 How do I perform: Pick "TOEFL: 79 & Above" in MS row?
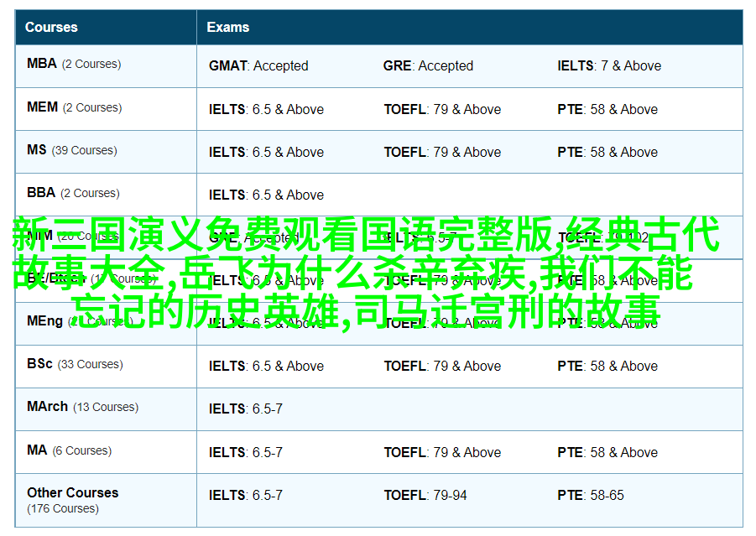tap(442, 153)
